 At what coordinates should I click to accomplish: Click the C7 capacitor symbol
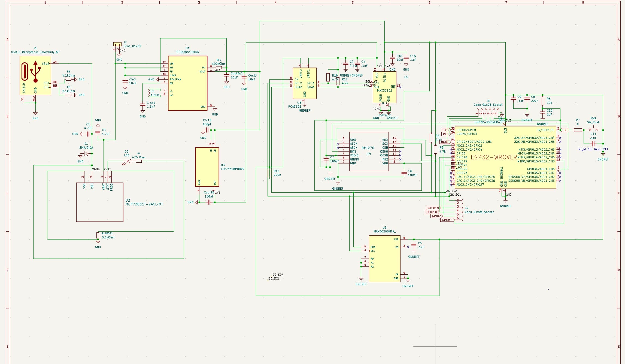(326, 159)
